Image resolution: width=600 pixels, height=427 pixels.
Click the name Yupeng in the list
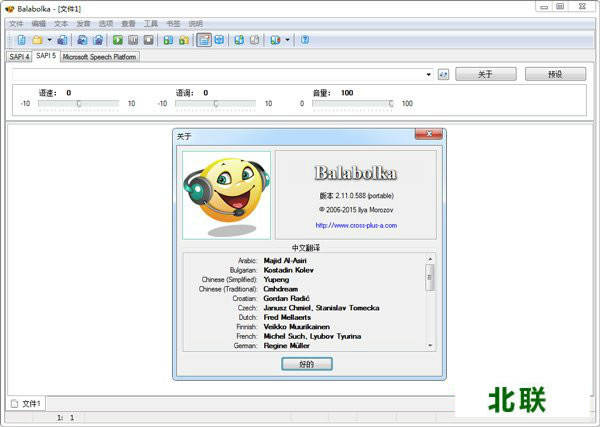point(276,280)
